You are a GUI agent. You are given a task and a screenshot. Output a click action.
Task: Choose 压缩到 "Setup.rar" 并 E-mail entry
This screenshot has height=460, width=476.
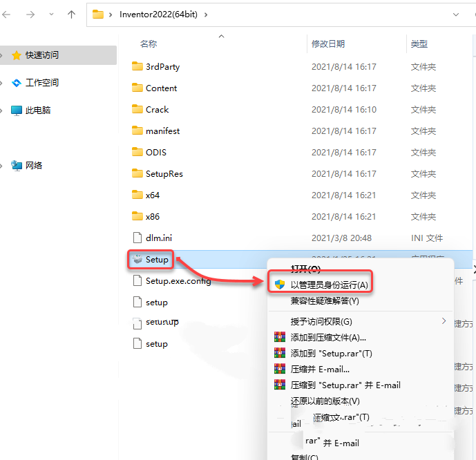pyautogui.click(x=345, y=385)
